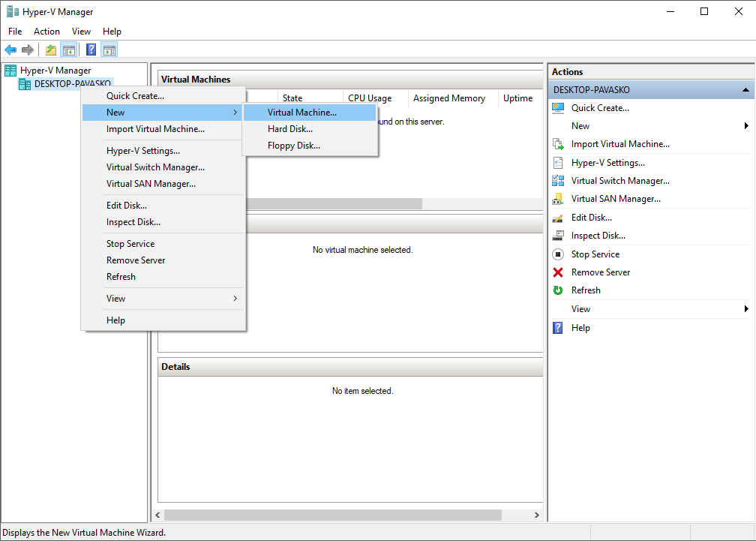Toggle the Show/Hide Action Pane icon
This screenshot has height=541, width=756.
[110, 50]
